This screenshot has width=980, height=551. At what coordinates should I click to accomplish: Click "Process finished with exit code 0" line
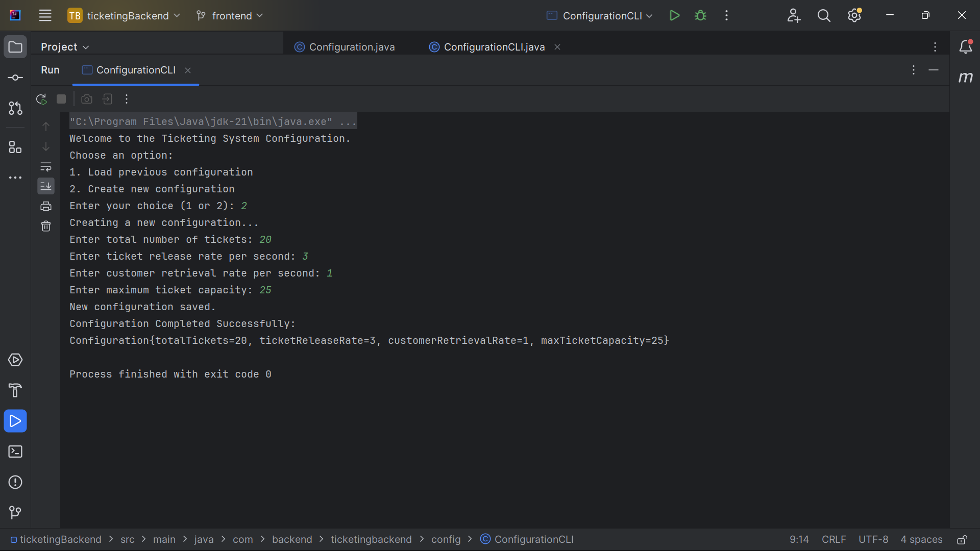pos(170,374)
